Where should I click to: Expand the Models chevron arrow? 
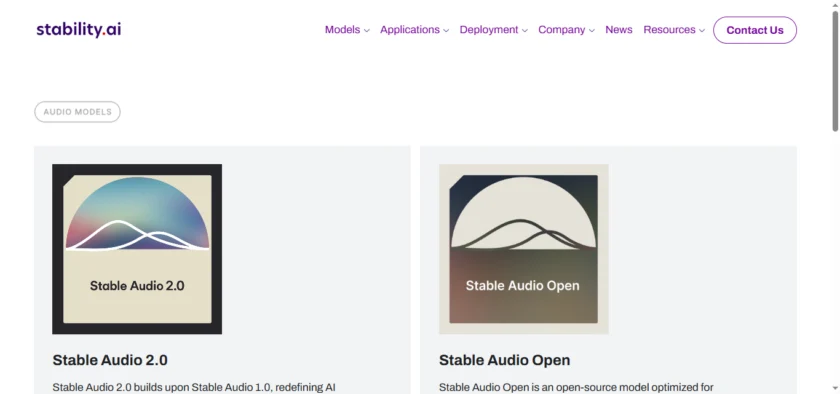pos(366,31)
